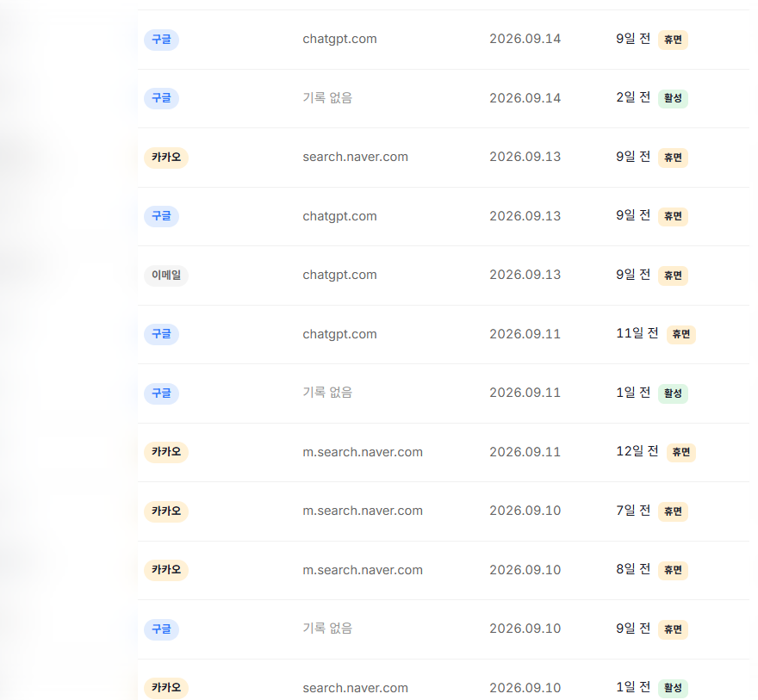
Task: Click 구글 badge in the '11일 전' row
Action: coord(161,334)
